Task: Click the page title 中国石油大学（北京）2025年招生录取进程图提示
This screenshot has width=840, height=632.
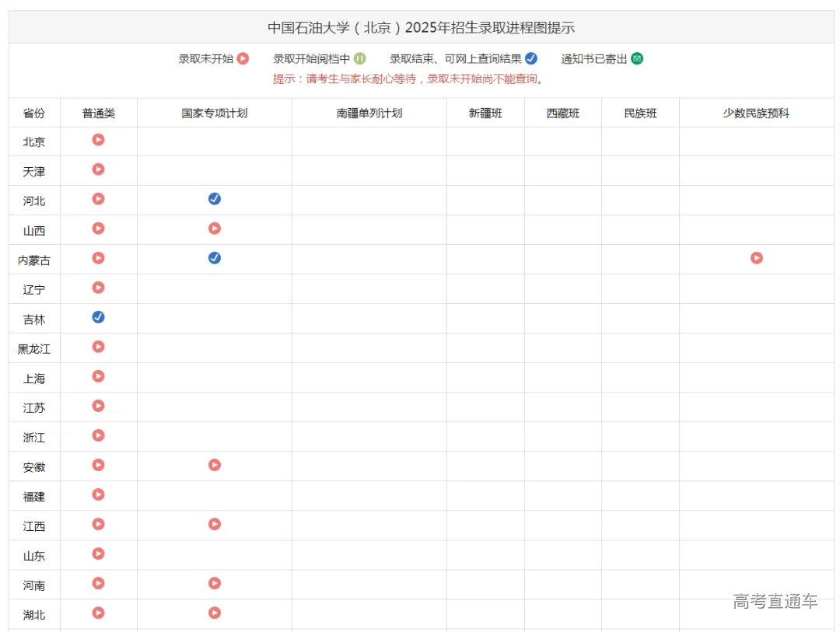Action: pyautogui.click(x=421, y=28)
